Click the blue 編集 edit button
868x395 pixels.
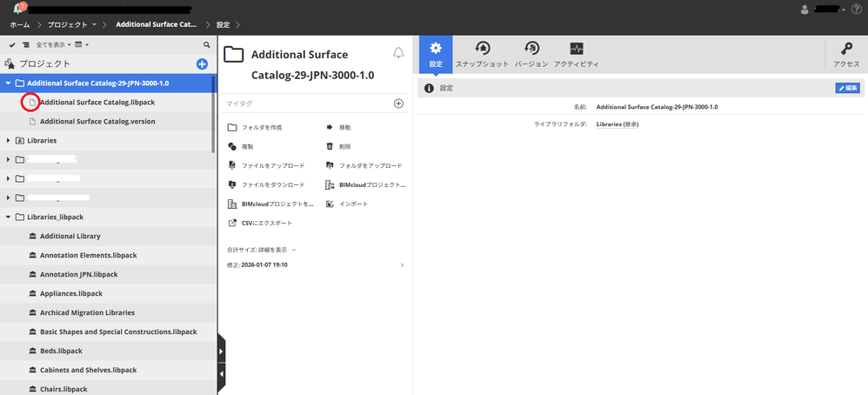[847, 88]
